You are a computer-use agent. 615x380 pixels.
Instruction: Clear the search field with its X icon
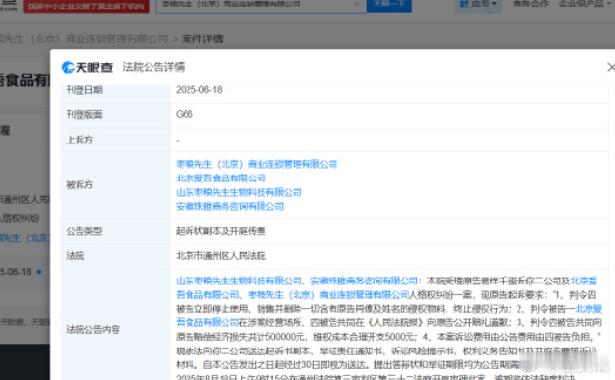click(356, 4)
